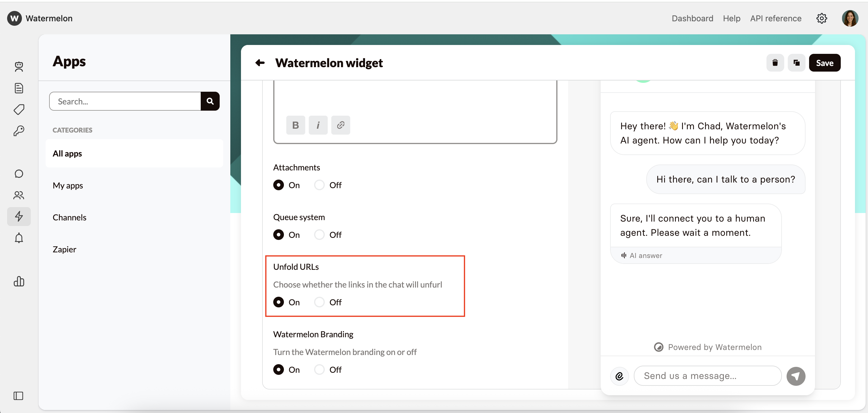Click the insert link formatting icon
Image resolution: width=868 pixels, height=413 pixels.
340,125
